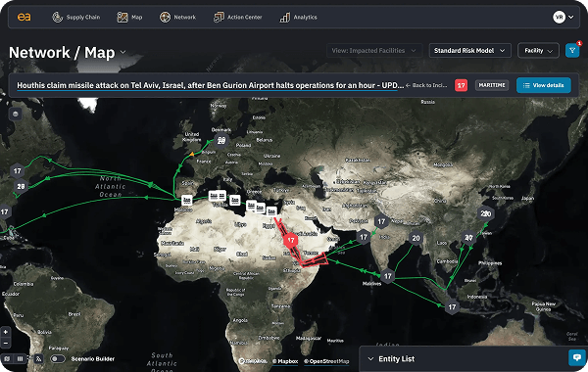588x372 pixels.
Task: Open the filter funnel icon
Action: point(572,50)
